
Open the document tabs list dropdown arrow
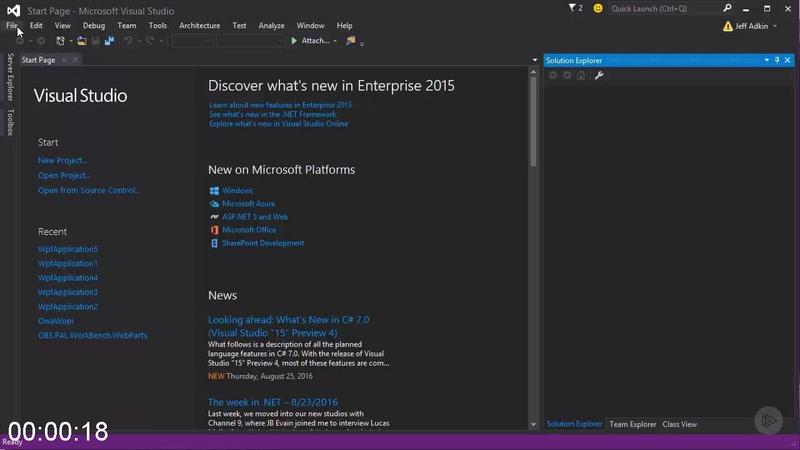(x=535, y=60)
